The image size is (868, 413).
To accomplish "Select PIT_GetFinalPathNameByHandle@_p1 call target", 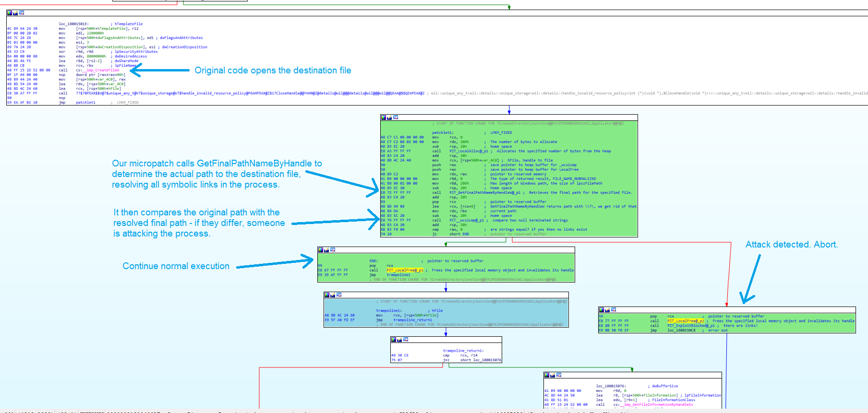I will point(485,193).
